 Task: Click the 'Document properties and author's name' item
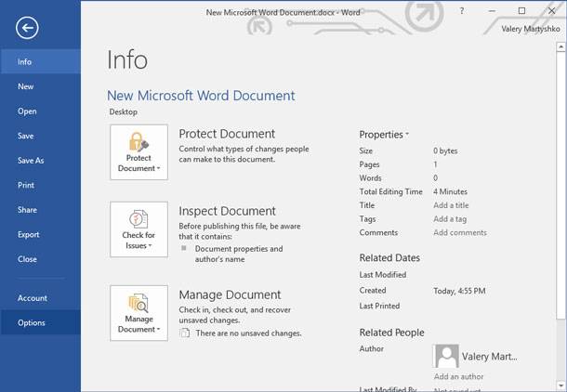[239, 254]
